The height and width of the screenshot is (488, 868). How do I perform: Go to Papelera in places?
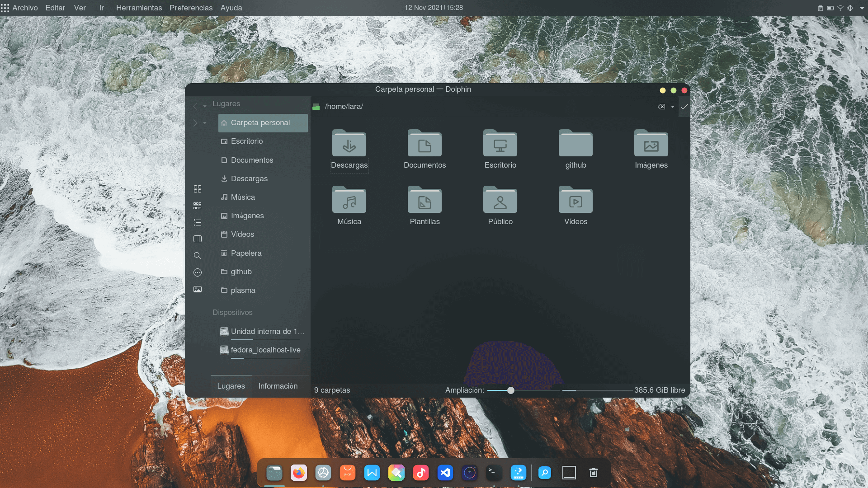(x=246, y=253)
